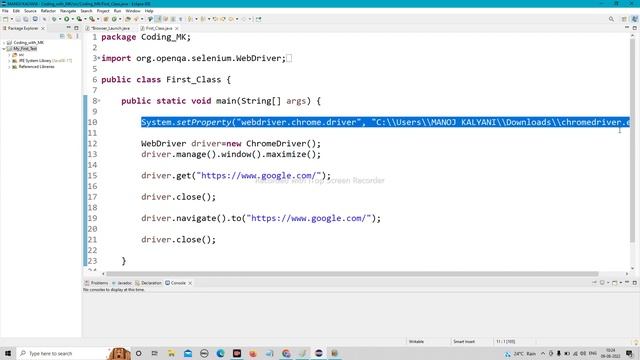Collapse the My_First_Test project
Viewport: 640px width, 360px height.
coord(4,49)
